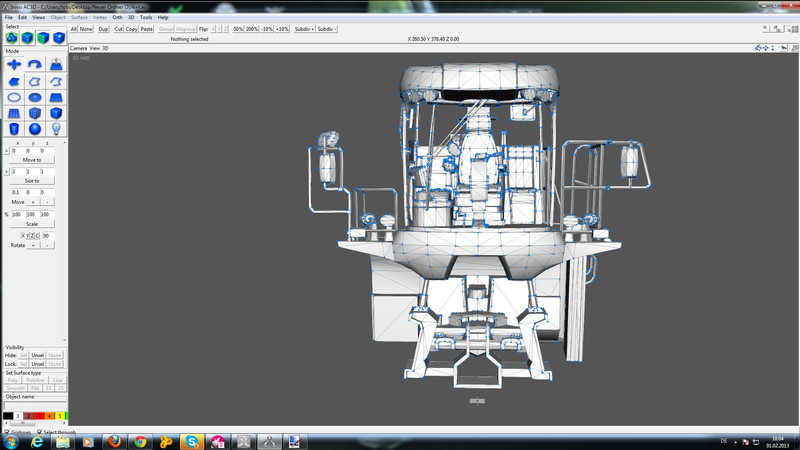Toggle the X rotation axis button
800x450 pixels.
click(x=22, y=236)
